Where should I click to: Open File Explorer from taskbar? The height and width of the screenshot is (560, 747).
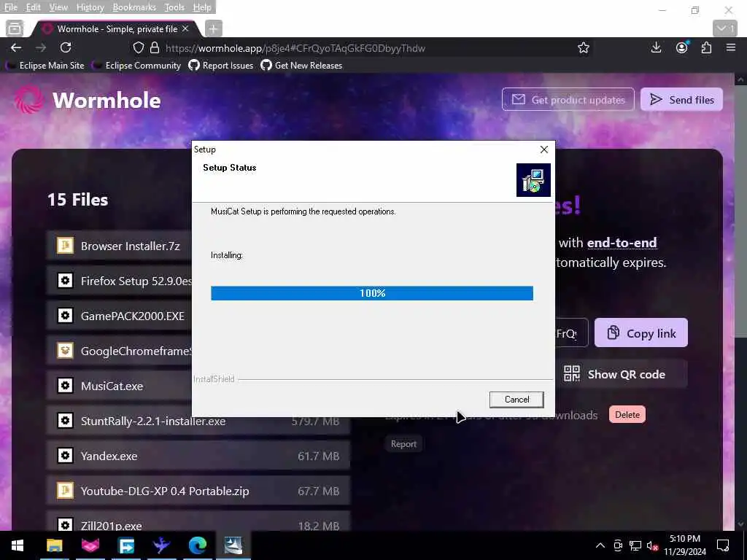coord(54,545)
